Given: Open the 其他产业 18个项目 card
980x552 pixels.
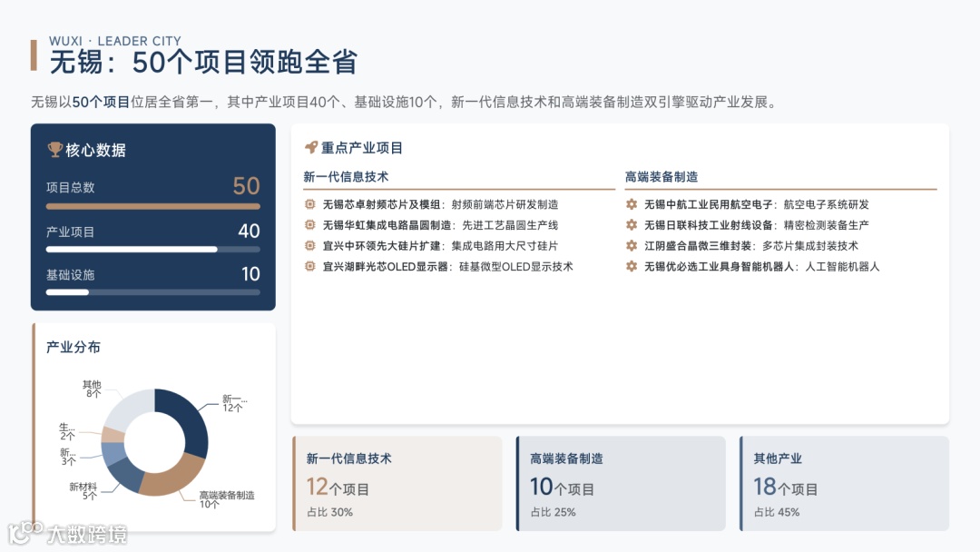Looking at the screenshot, I should click(x=845, y=484).
